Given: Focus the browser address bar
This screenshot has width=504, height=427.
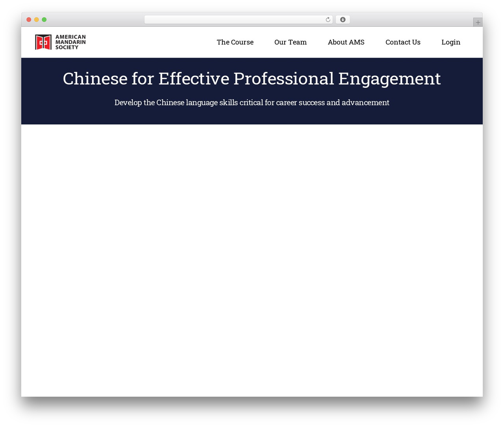Looking at the screenshot, I should (238, 20).
